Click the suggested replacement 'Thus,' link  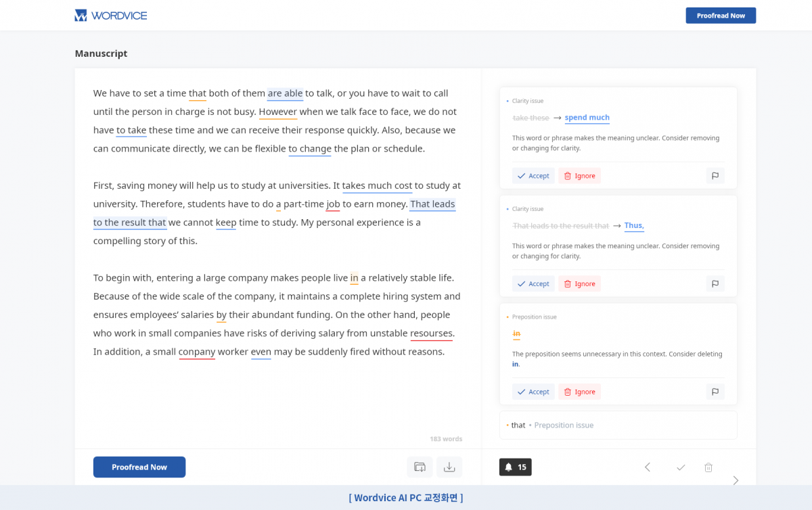[x=634, y=225]
